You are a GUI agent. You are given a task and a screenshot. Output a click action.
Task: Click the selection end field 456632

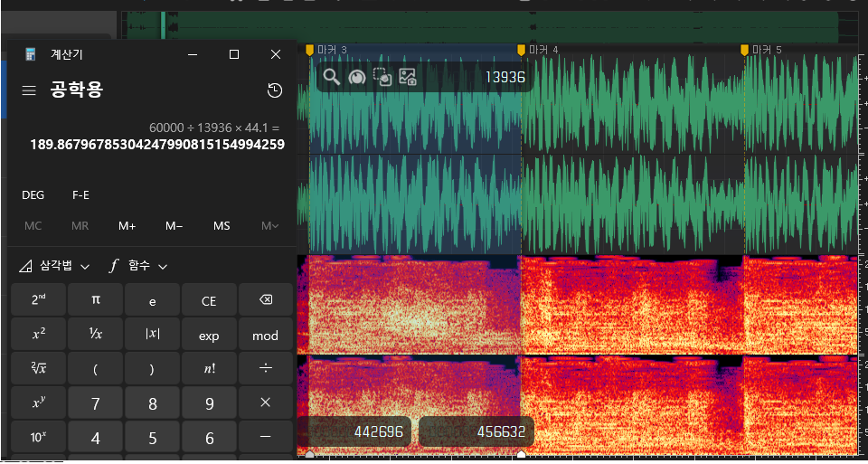[477, 431]
